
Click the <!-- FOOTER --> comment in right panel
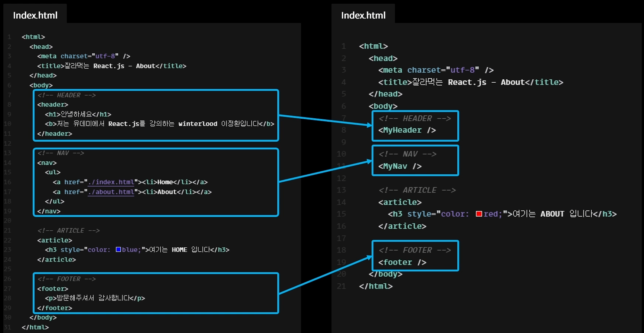pyautogui.click(x=415, y=250)
